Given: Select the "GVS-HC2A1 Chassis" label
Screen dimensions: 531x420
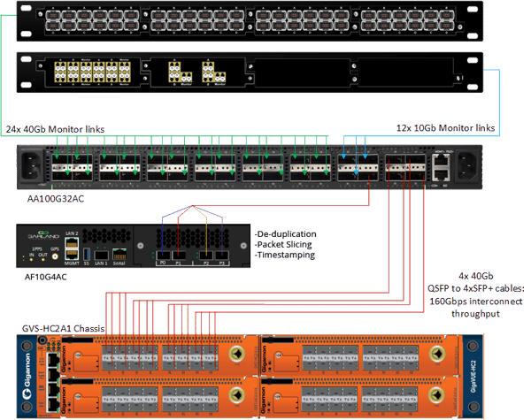Looking at the screenshot, I should tap(64, 329).
